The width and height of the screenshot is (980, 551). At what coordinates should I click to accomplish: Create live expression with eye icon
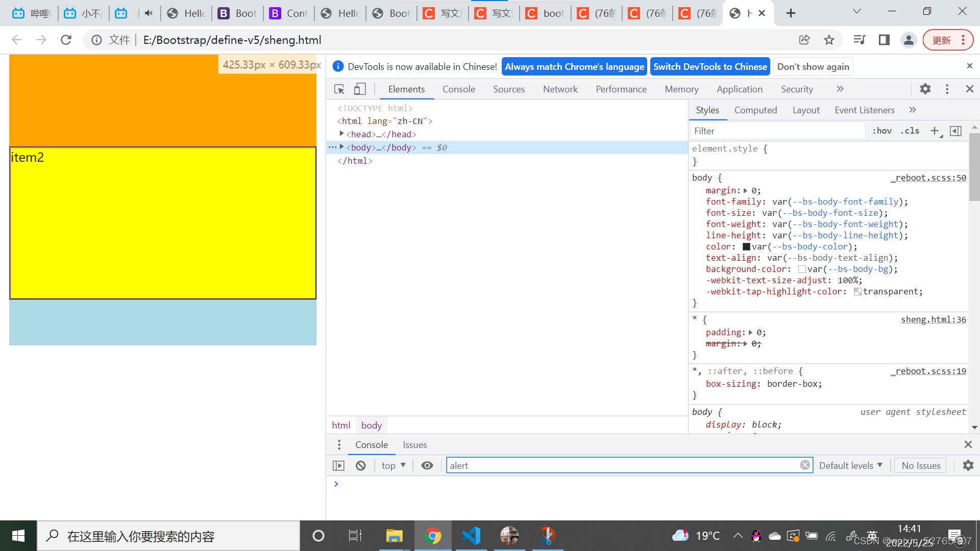(x=427, y=466)
